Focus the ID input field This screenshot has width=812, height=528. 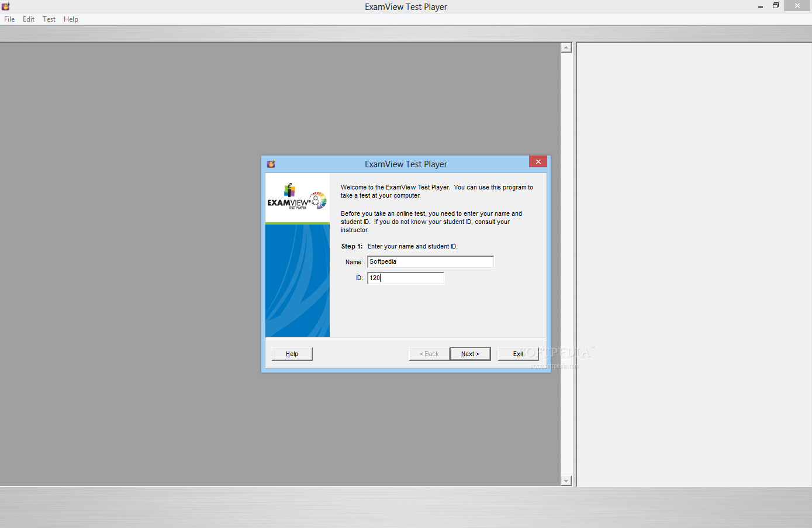tap(406, 278)
